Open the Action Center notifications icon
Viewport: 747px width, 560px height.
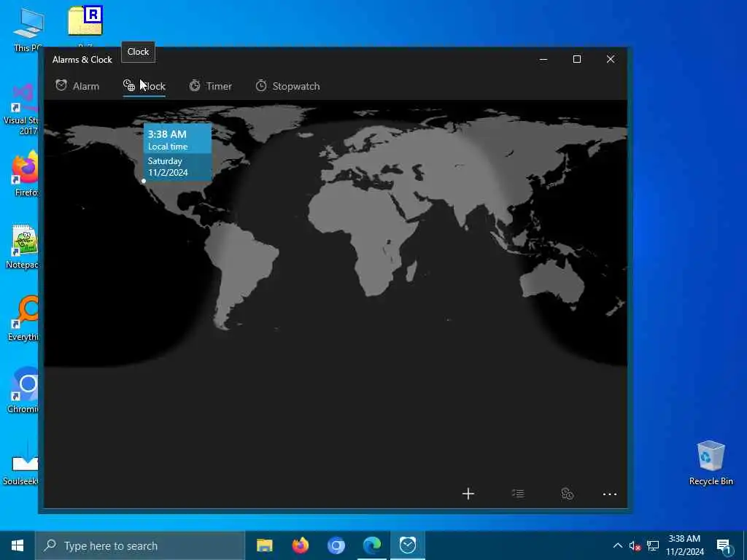724,546
